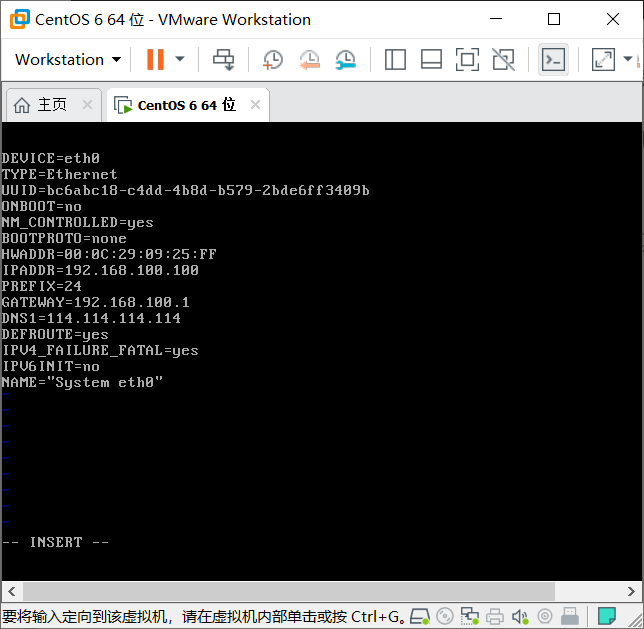Click the IPV6INIT=no line
Image resolution: width=644 pixels, height=629 pixels.
click(x=51, y=366)
